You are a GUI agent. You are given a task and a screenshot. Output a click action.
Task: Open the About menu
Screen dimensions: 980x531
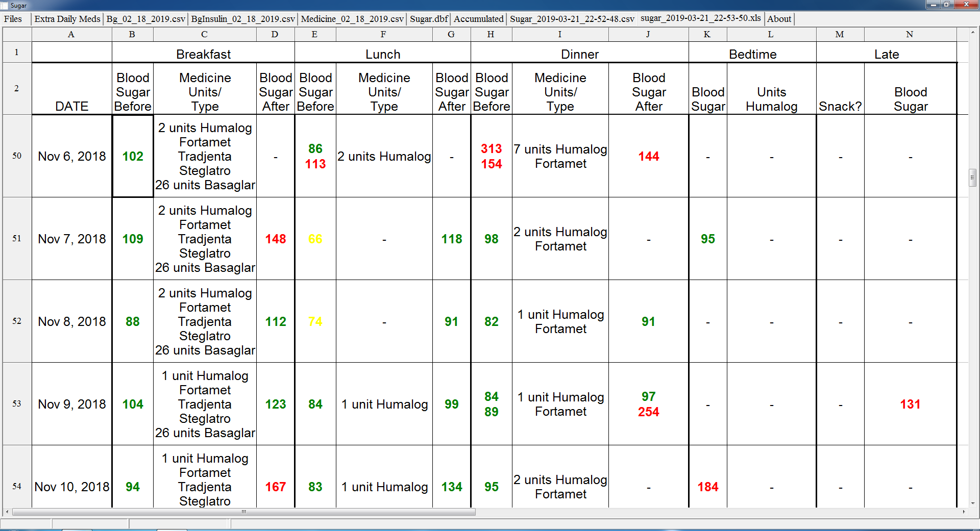(779, 19)
